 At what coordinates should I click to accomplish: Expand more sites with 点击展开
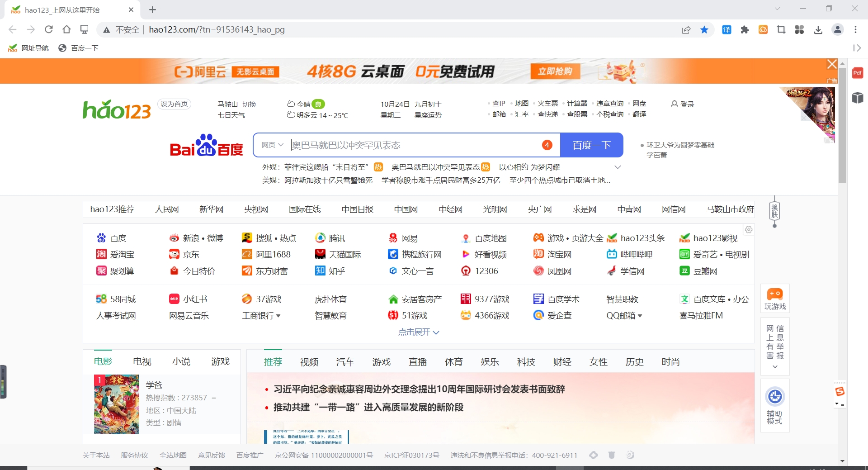419,332
